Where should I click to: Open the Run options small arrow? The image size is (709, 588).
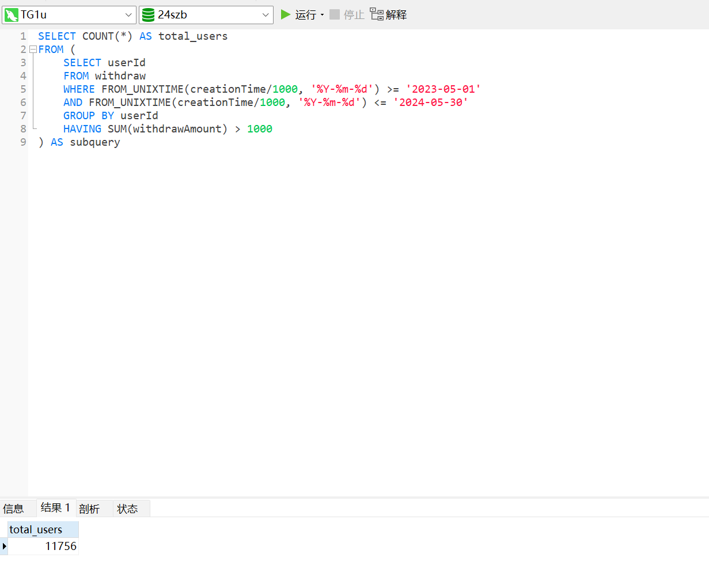point(322,15)
